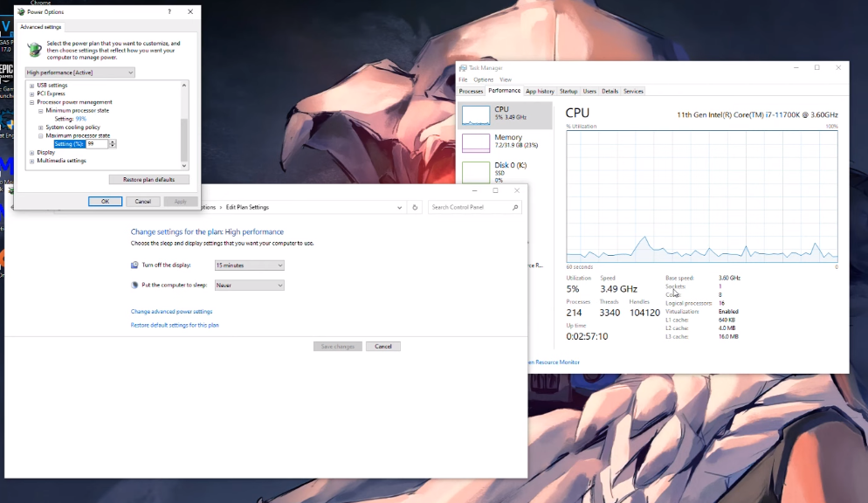Open the View menu in Task Manager
This screenshot has height=503, width=868.
pos(506,79)
